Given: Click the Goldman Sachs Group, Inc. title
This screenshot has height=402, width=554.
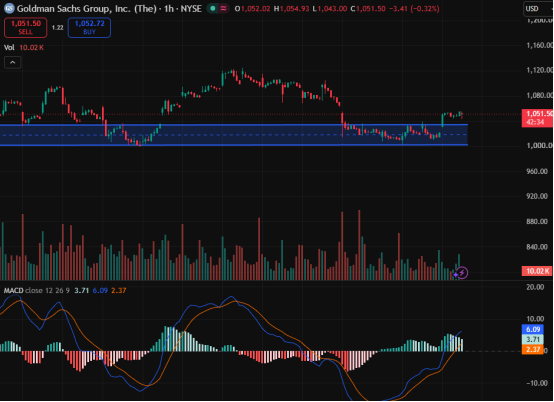Looking at the screenshot, I should click(87, 8).
